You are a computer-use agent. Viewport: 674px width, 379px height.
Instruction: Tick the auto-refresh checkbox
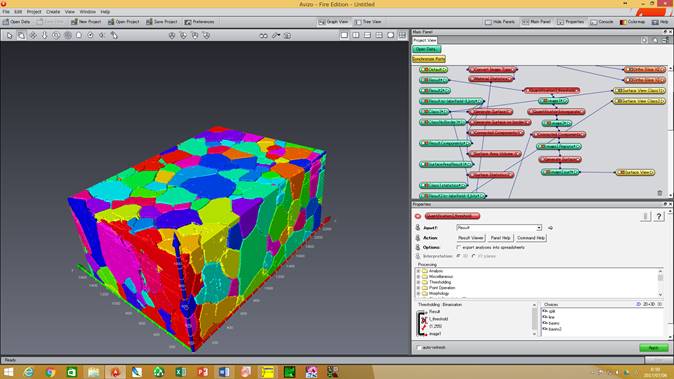pyautogui.click(x=419, y=347)
